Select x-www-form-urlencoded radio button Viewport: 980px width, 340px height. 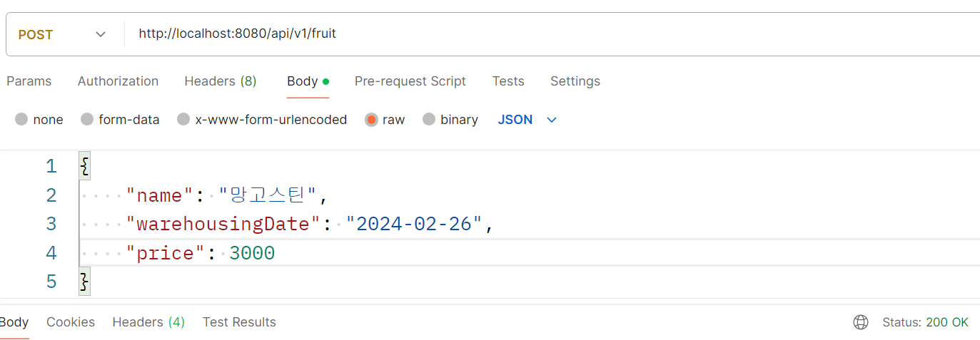184,120
